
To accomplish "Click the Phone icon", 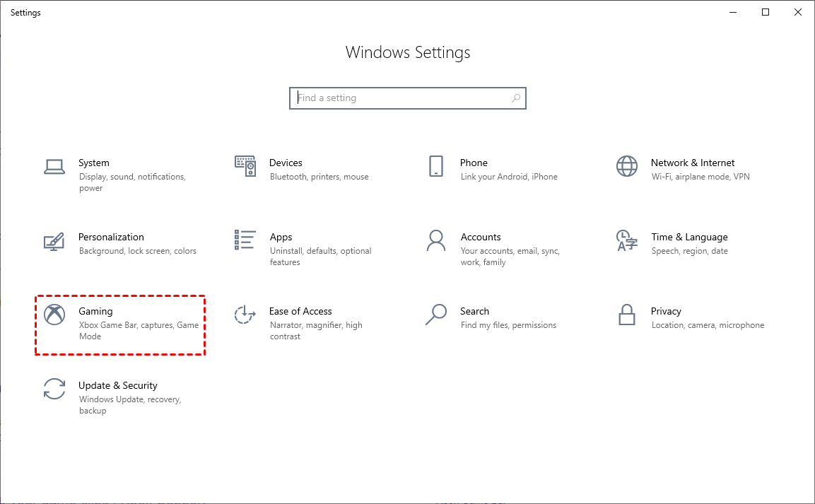I will (x=435, y=167).
